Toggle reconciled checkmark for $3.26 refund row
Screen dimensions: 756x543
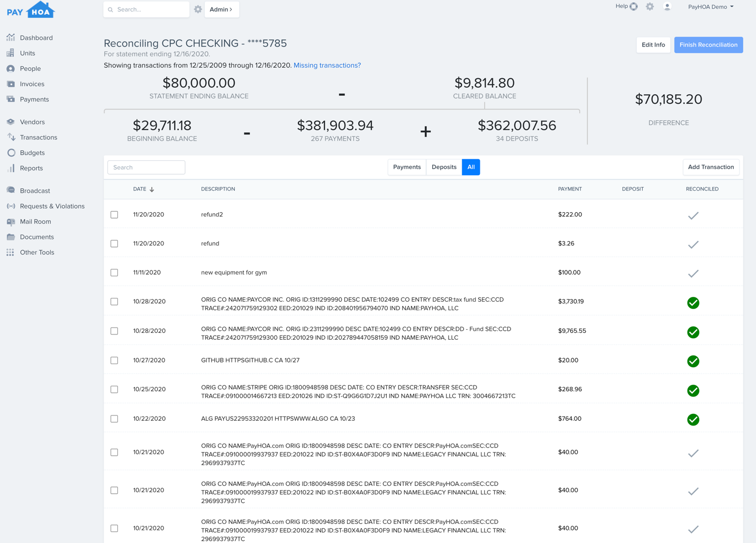click(693, 245)
